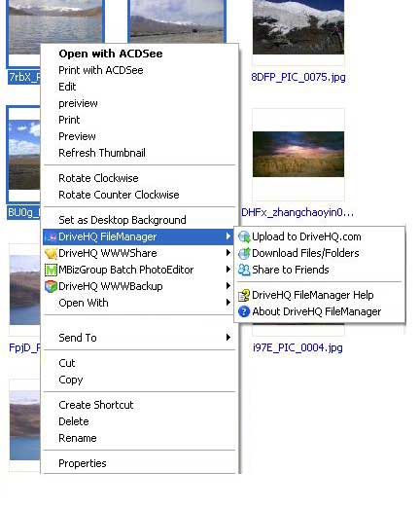This screenshot has width=420, height=508.
Task: Open Properties from the context menu
Action: (x=83, y=463)
